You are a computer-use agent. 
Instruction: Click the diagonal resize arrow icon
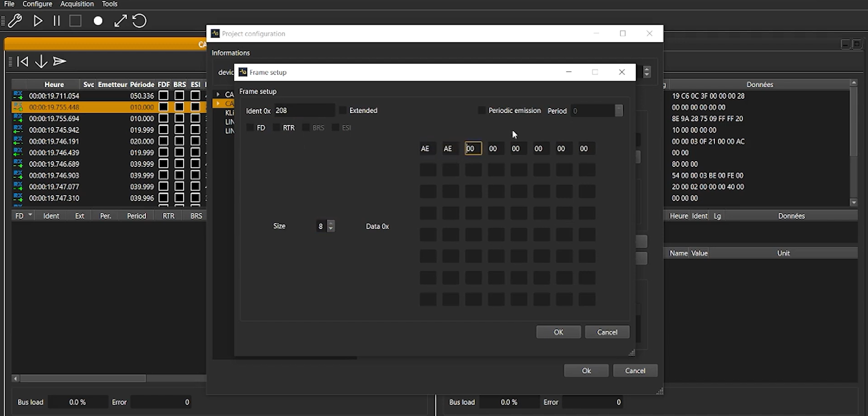click(120, 21)
